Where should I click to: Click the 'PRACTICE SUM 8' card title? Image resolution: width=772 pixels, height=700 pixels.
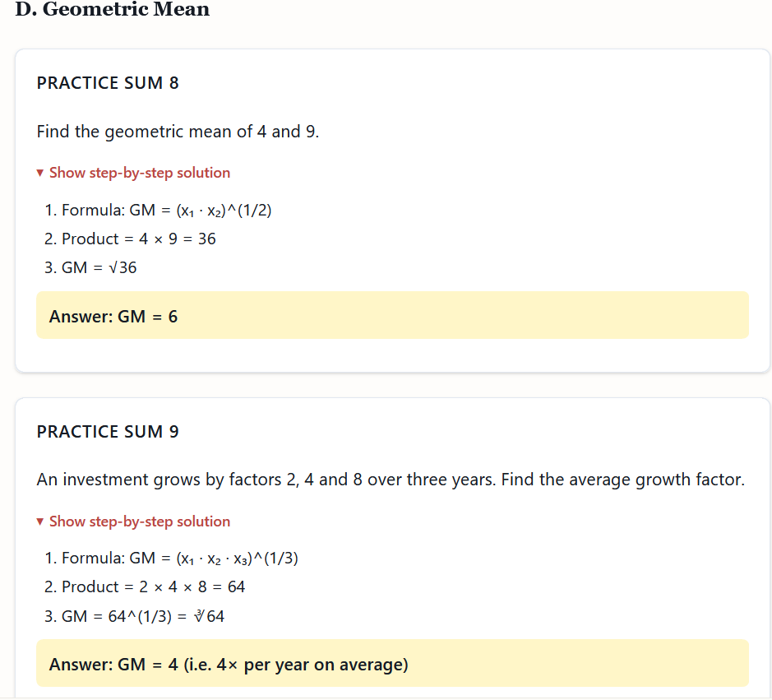tap(108, 83)
